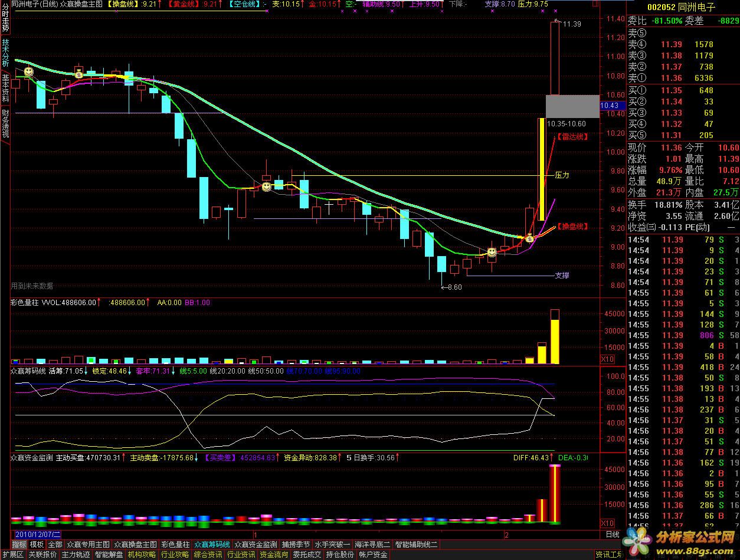The width and height of the screenshot is (740, 560).
Task: Select the 众赢筹码线 indicator tab
Action: [x=212, y=544]
